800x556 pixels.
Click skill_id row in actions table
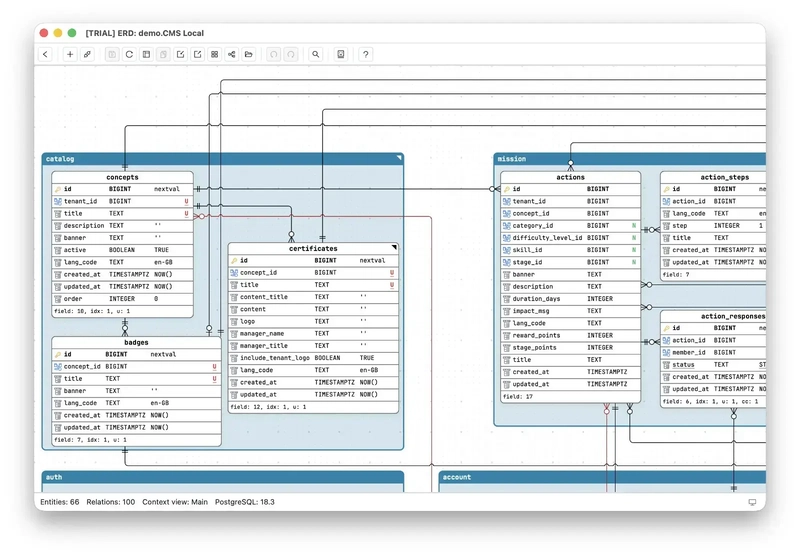pos(570,250)
